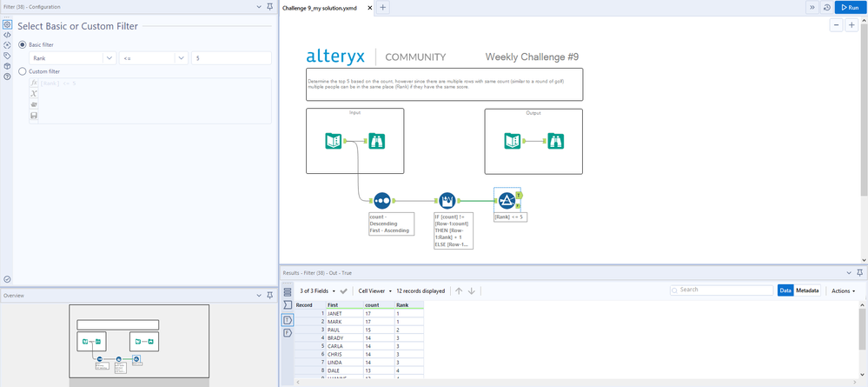The width and height of the screenshot is (868, 387).
Task: Apply field selection checkmark in Results
Action: tap(344, 291)
